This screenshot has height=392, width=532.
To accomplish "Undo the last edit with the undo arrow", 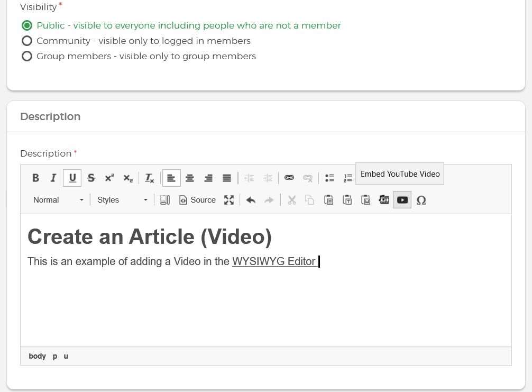I will click(x=250, y=199).
